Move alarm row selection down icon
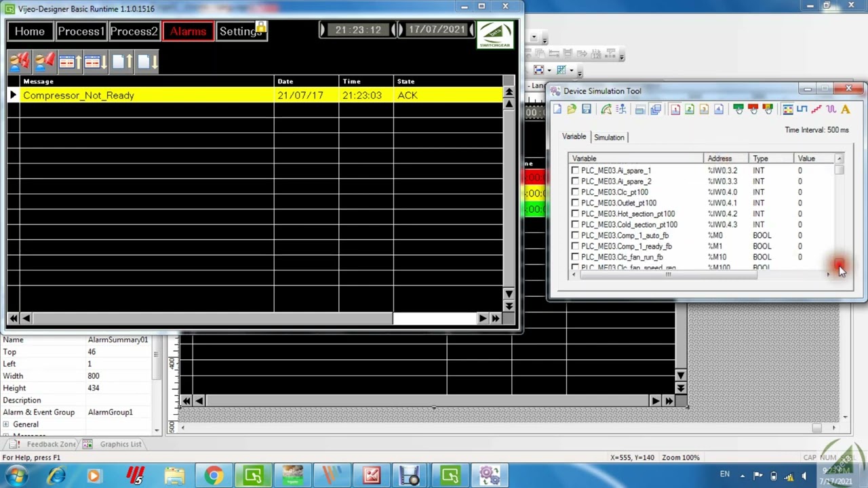868x488 pixels. coord(96,62)
